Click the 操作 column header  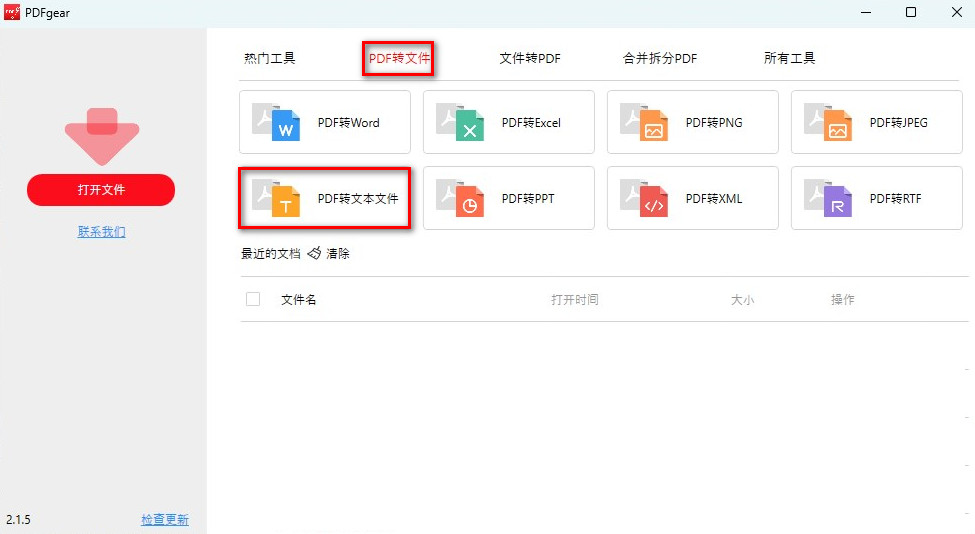pyautogui.click(x=843, y=300)
